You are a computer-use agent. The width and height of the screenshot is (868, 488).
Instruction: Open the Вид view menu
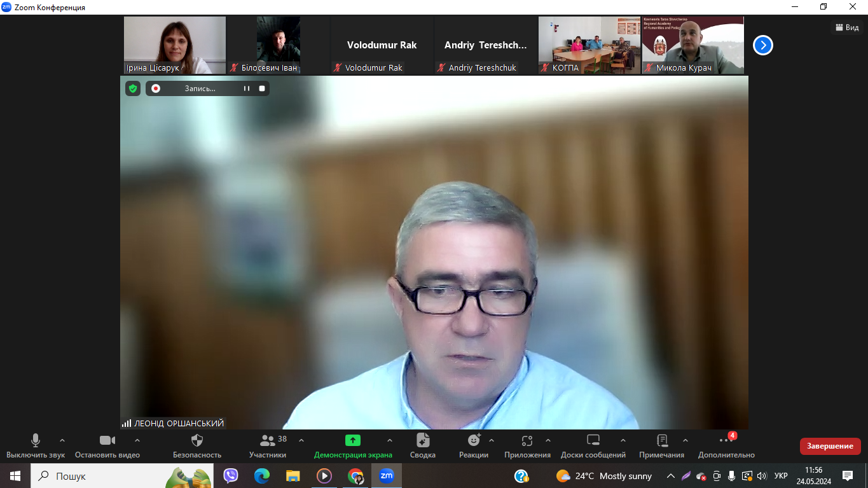[846, 27]
